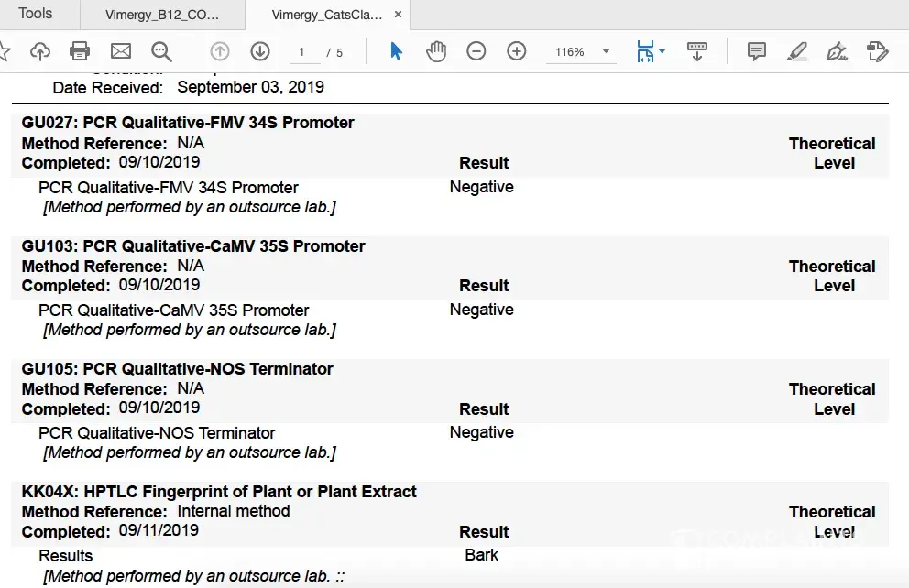Expand the fit page options dropdown
909x588 pixels.
coord(662,52)
